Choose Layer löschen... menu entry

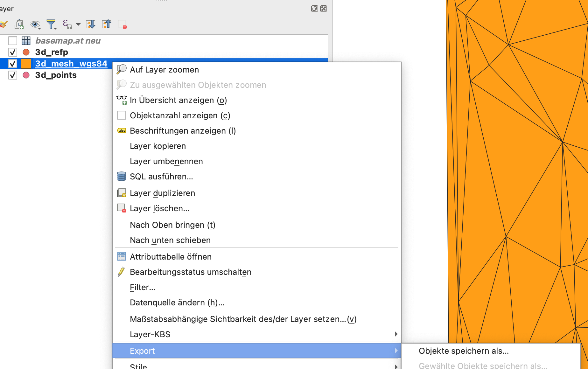[x=257, y=208]
